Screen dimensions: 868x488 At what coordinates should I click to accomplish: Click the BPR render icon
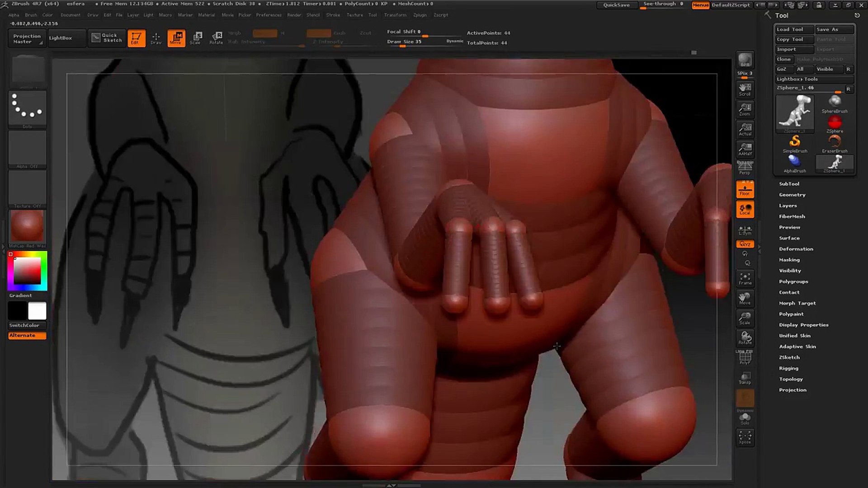[745, 61]
